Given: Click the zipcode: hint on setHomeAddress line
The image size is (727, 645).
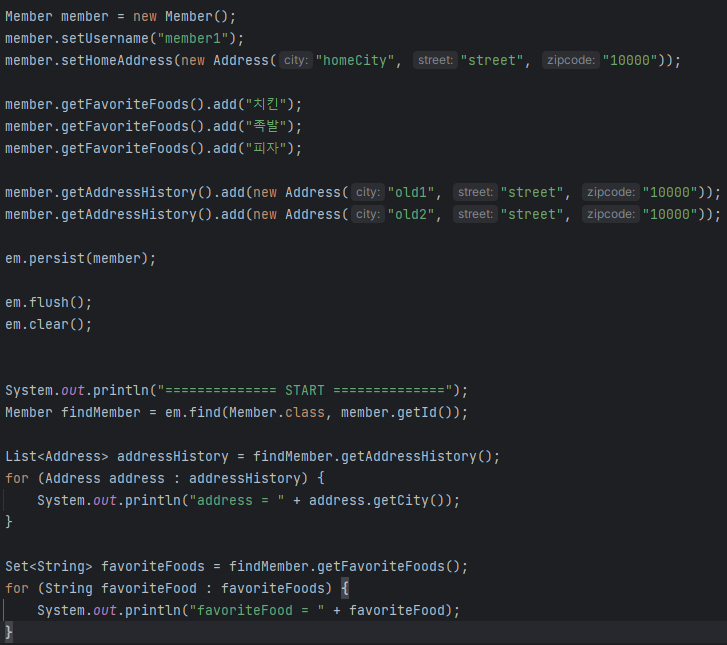Looking at the screenshot, I should [x=571, y=60].
